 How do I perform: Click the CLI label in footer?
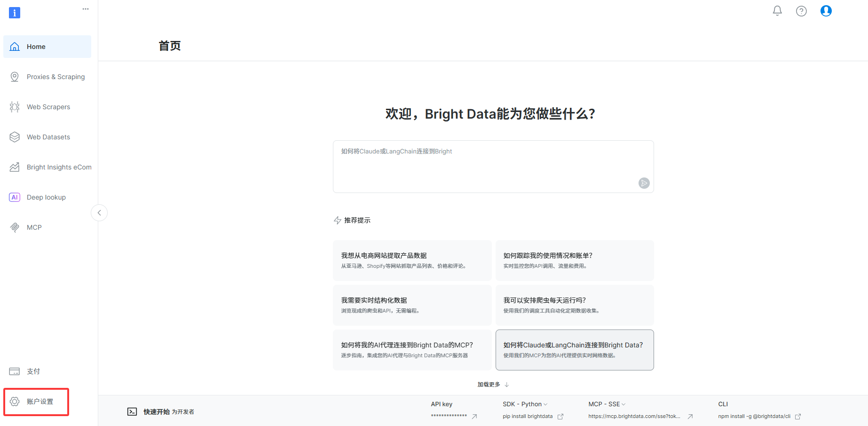tap(723, 404)
